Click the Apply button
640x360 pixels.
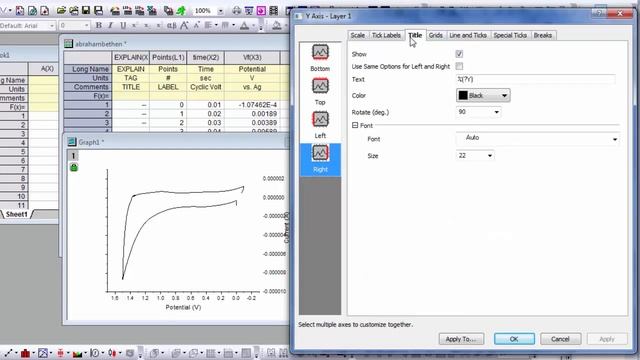coord(607,339)
